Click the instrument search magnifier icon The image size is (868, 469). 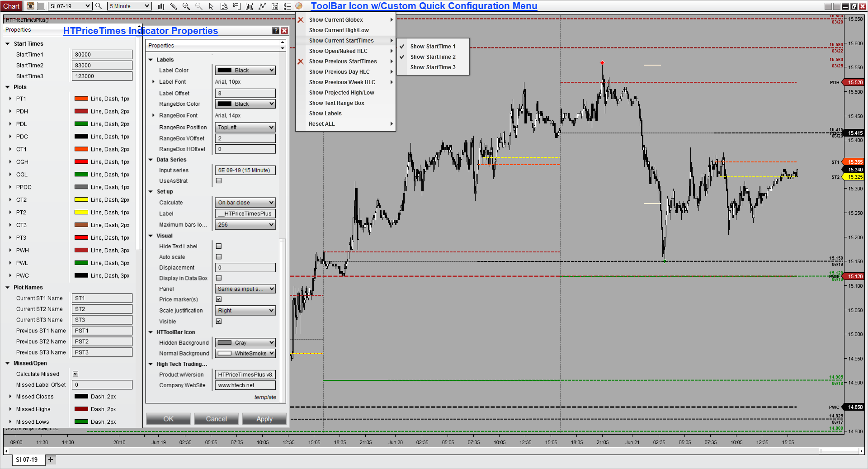[99, 6]
